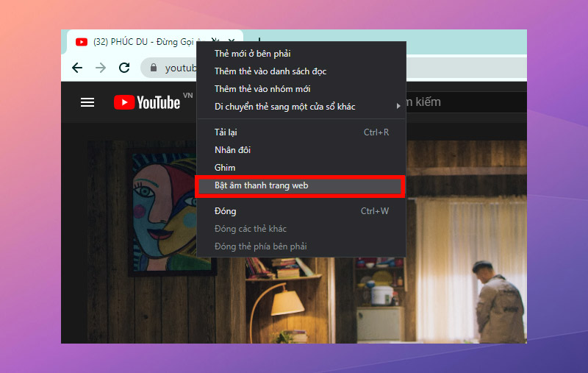Click 'Tải lại' in the context menu
Viewport: 588px width, 373px height.
pyautogui.click(x=226, y=132)
